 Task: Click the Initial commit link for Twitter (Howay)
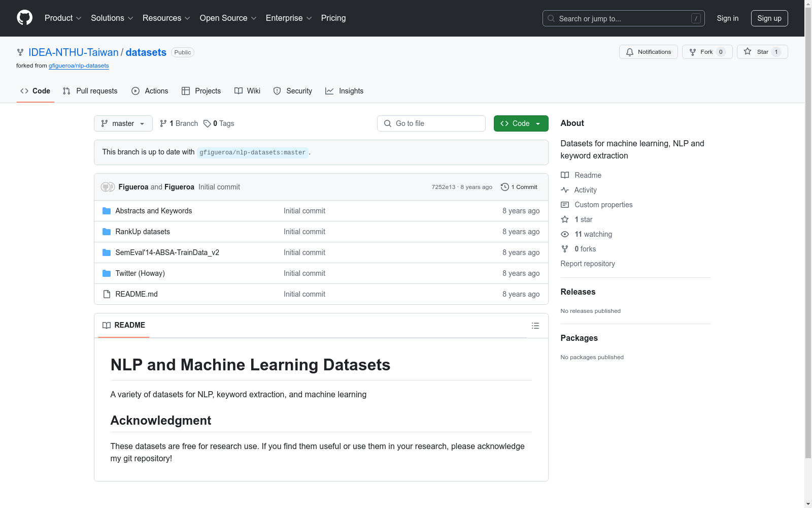pos(304,273)
